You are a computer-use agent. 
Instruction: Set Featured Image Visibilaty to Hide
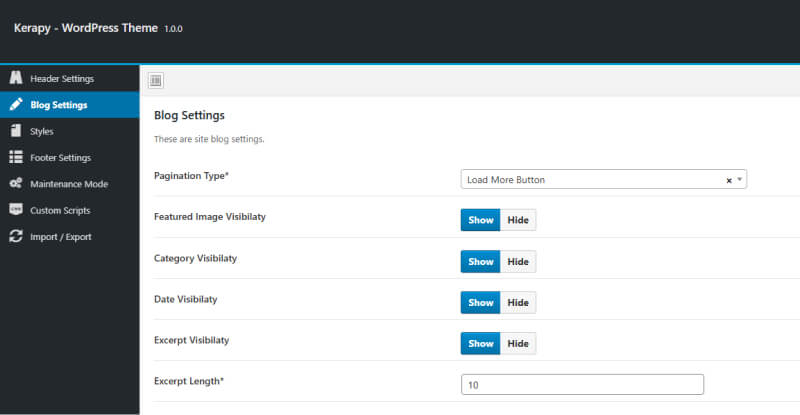pos(518,220)
